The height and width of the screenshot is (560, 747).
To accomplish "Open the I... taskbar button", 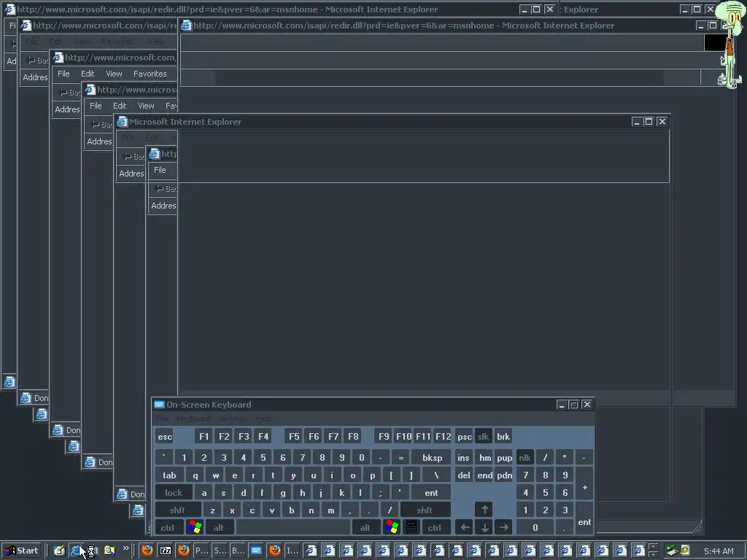I will pyautogui.click(x=292, y=551).
